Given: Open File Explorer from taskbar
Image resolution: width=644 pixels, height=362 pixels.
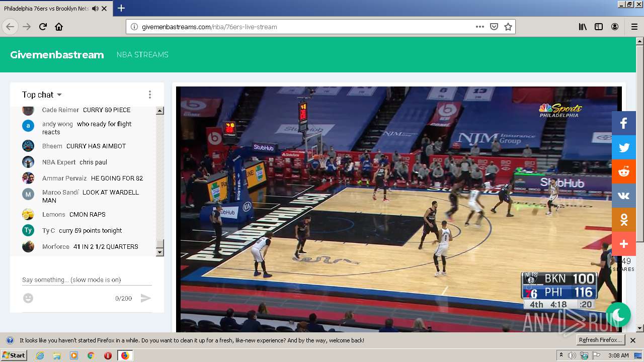Looking at the screenshot, I should [57, 355].
